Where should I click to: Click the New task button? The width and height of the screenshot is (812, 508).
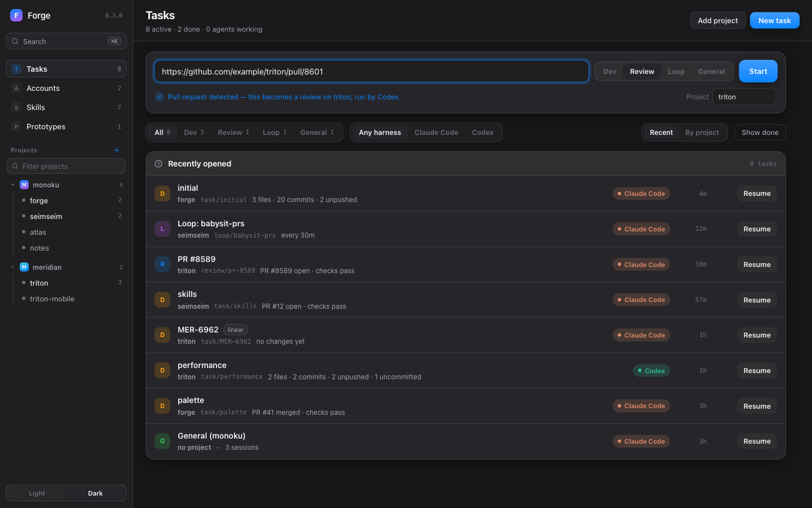click(x=774, y=20)
